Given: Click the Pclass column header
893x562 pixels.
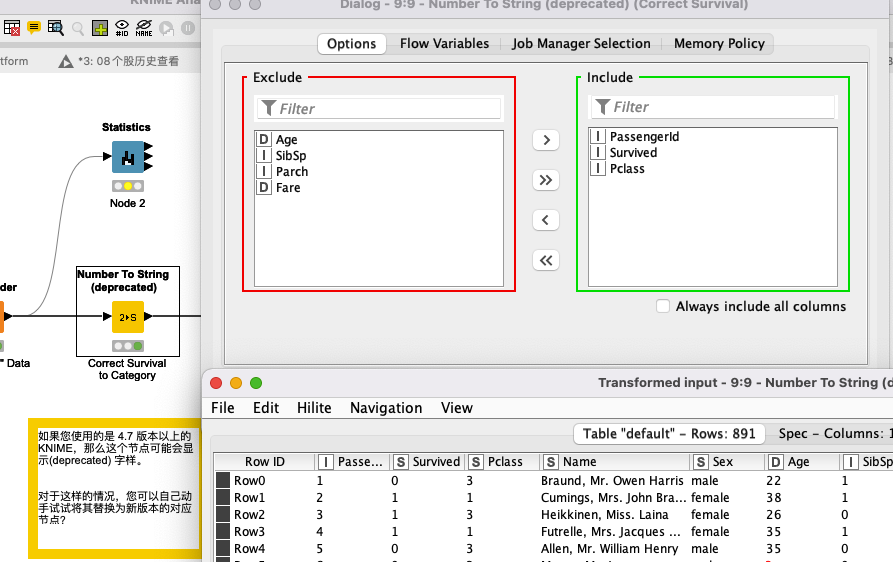Looking at the screenshot, I should pos(502,462).
